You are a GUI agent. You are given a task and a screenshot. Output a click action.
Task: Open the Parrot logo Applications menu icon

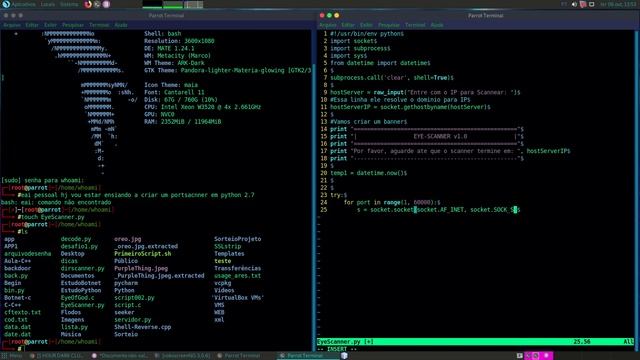pyautogui.click(x=6, y=4)
